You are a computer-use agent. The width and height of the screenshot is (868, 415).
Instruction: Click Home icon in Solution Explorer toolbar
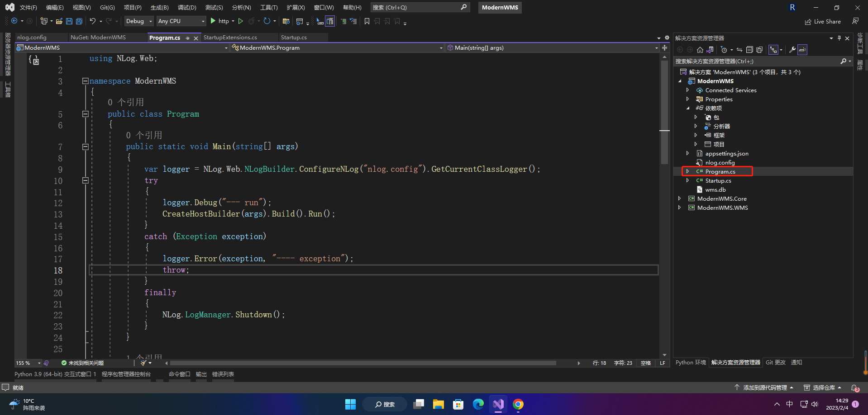point(700,50)
